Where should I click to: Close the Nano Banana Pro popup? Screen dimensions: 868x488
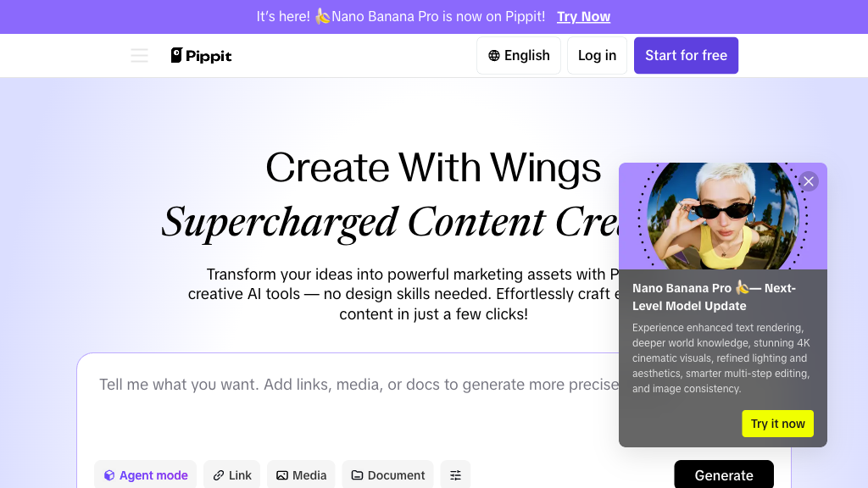[809, 181]
